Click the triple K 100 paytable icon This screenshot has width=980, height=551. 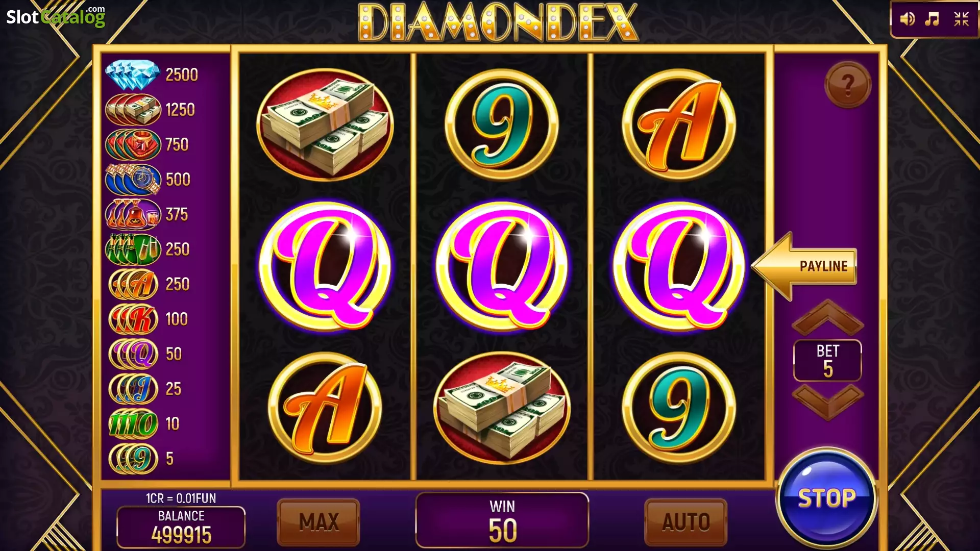click(x=134, y=319)
